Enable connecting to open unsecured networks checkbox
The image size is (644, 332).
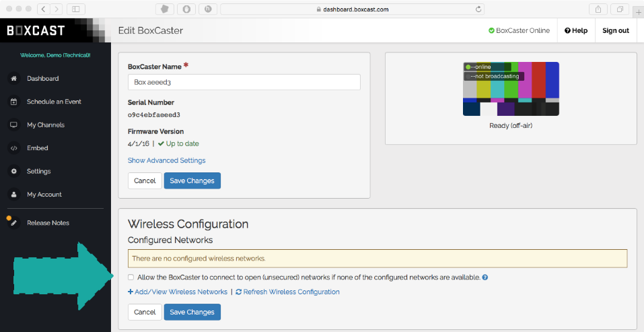(x=131, y=277)
